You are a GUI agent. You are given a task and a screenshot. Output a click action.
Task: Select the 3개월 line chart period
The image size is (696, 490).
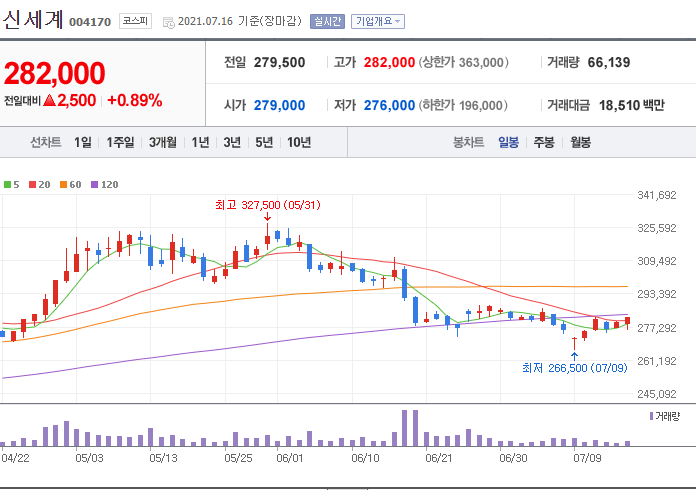point(162,142)
